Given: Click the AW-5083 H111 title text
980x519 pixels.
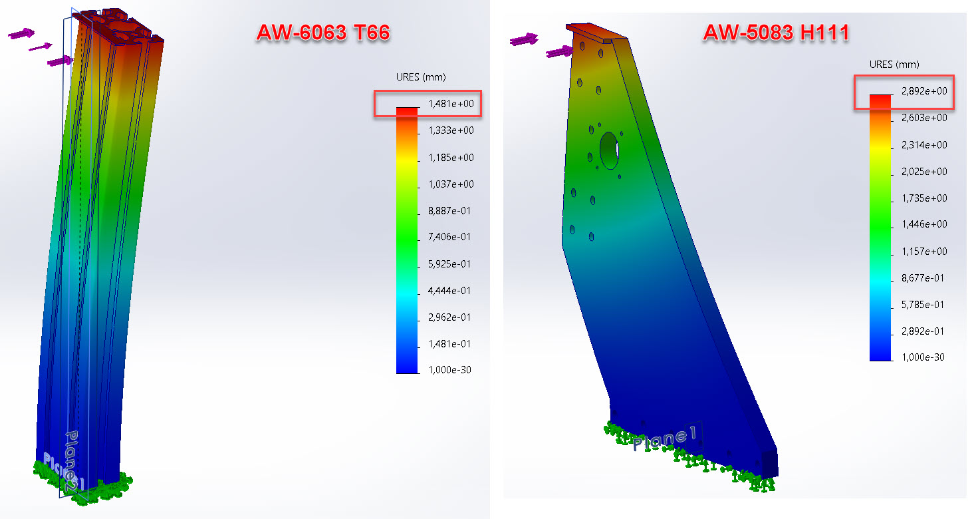Looking at the screenshot, I should click(x=776, y=32).
